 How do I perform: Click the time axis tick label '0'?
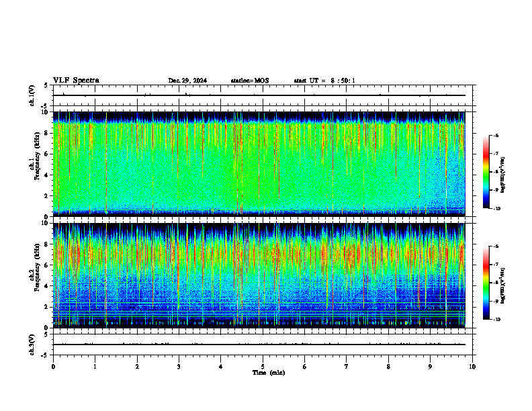tap(53, 367)
